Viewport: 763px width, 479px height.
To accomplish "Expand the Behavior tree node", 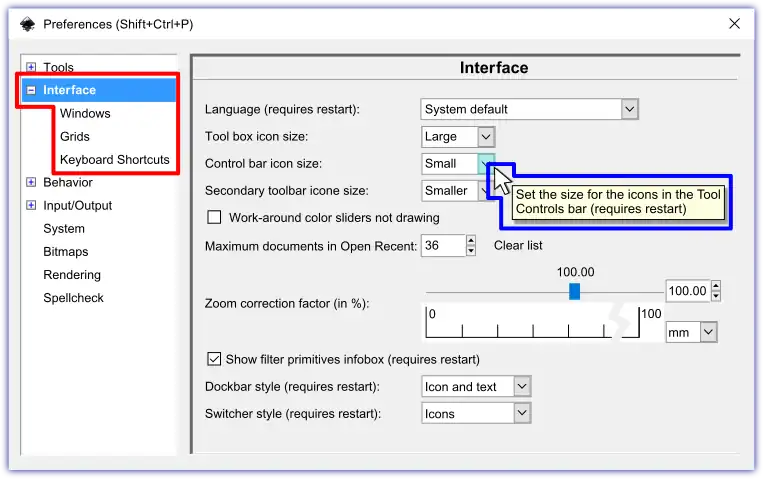I will (x=31, y=183).
